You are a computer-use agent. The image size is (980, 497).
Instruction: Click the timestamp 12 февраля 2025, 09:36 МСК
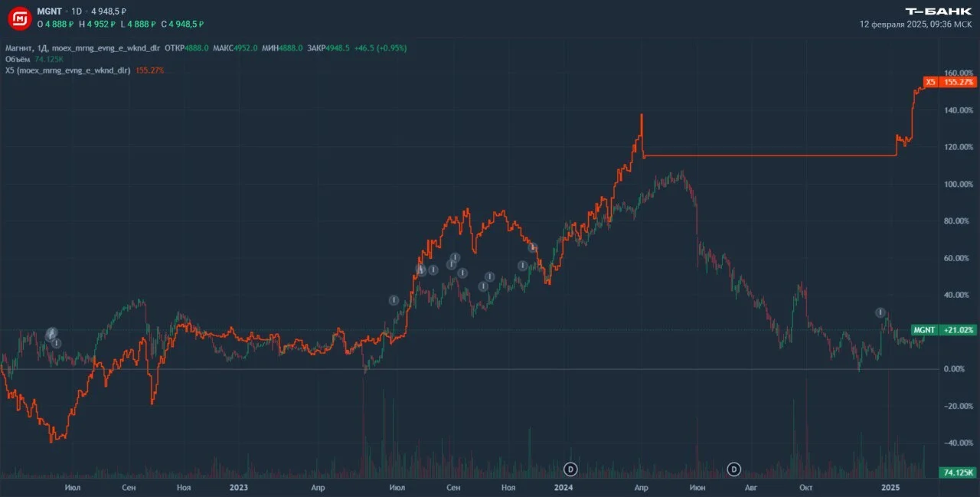(x=916, y=25)
